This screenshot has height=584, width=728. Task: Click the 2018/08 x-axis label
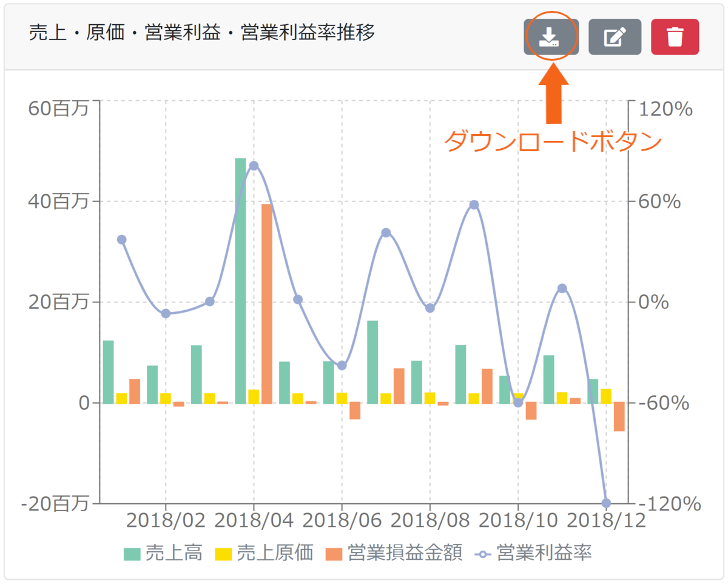pyautogui.click(x=430, y=521)
